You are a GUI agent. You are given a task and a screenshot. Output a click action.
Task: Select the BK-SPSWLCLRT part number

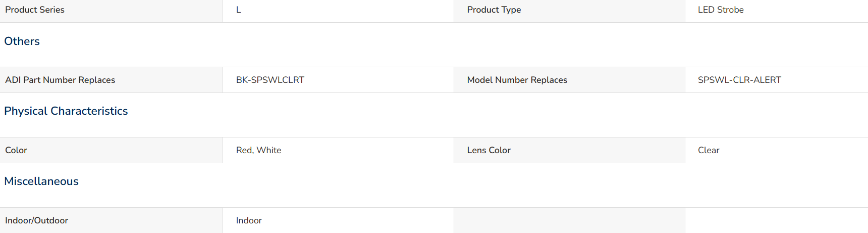pos(270,80)
